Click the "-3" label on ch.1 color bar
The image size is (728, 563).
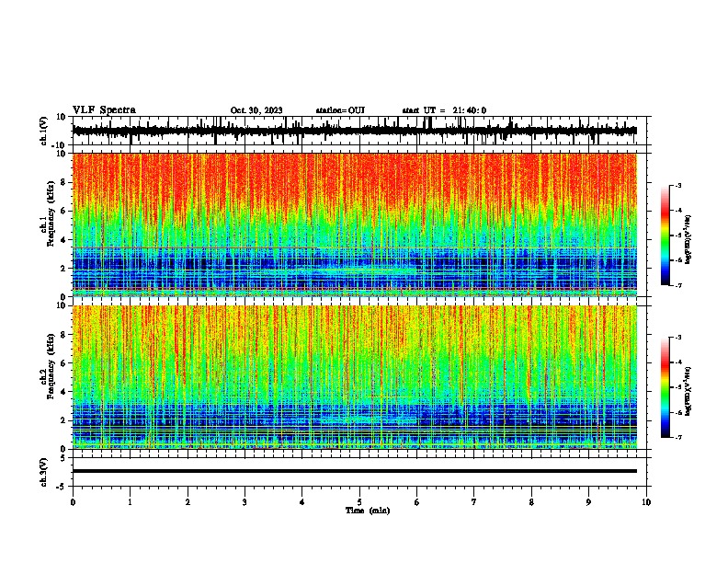[x=677, y=185]
